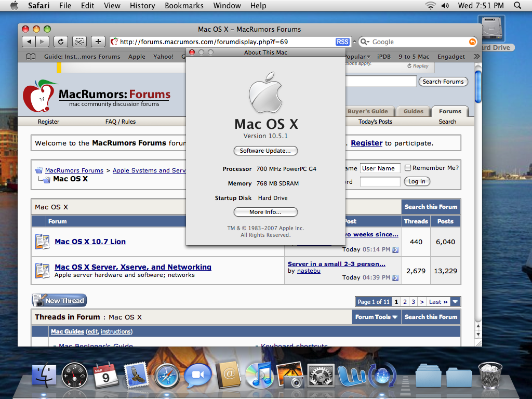
Task: Go back with Safari back arrow
Action: [x=29, y=42]
